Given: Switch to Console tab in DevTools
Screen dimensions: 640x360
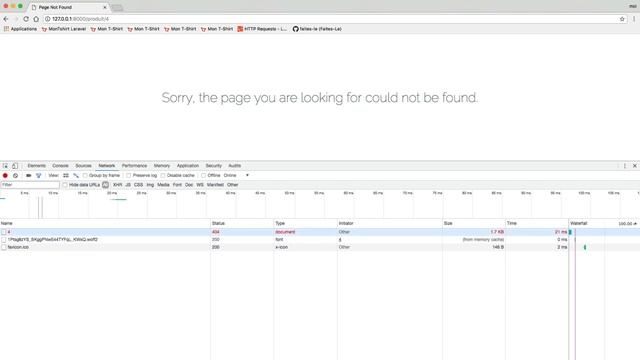Looking at the screenshot, I should click(60, 166).
